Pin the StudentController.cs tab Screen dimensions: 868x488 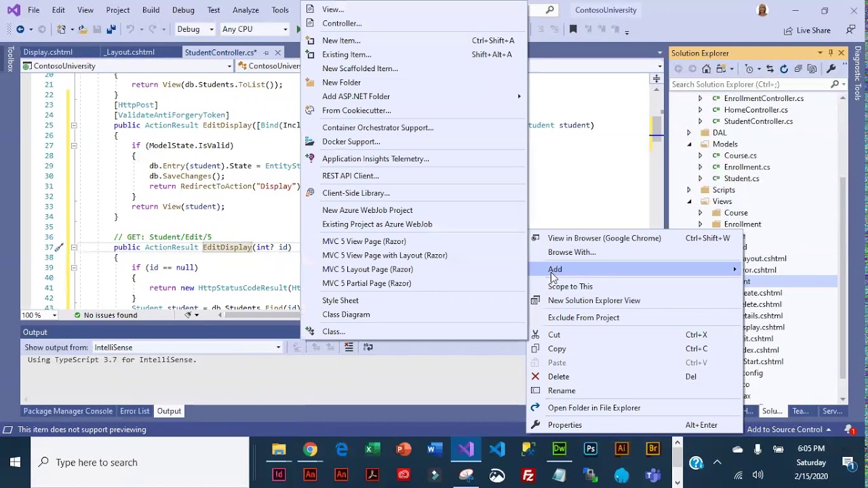point(266,52)
